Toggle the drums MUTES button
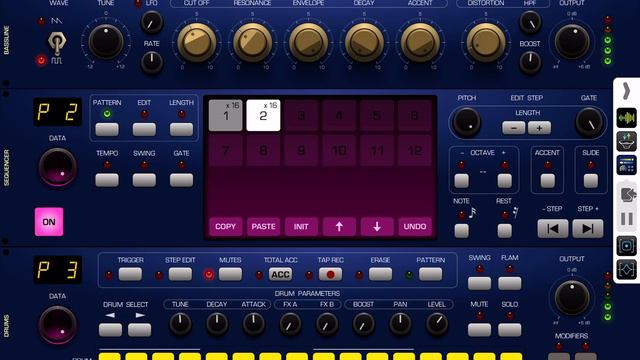Viewport: 640px width, 360px height. click(x=230, y=274)
